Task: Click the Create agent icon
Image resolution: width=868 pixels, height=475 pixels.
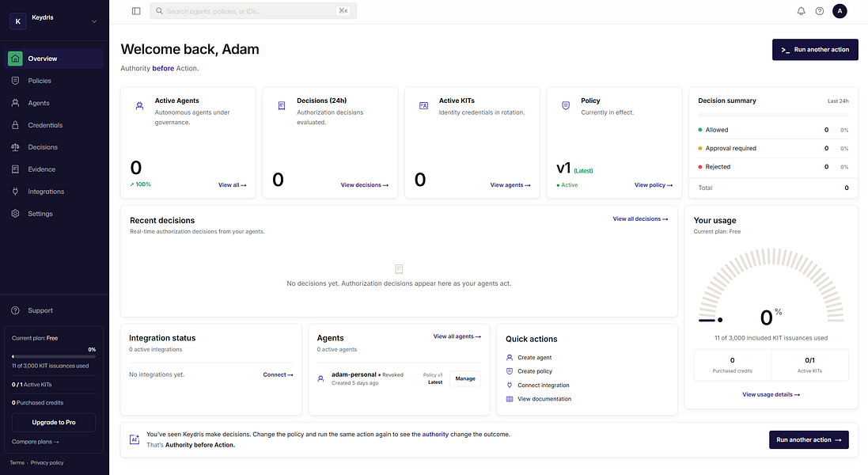Action: (510, 358)
